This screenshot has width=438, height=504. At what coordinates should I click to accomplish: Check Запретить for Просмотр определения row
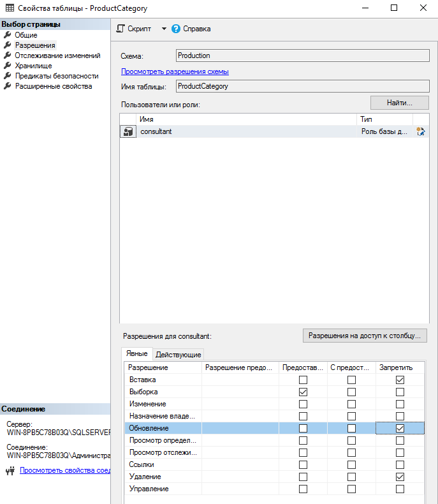[x=400, y=441]
